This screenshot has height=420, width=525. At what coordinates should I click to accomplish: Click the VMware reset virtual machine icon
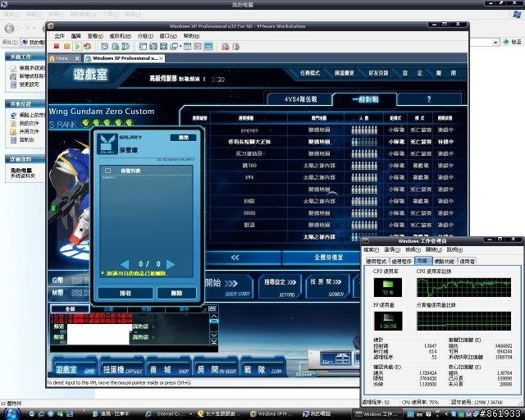(87, 46)
